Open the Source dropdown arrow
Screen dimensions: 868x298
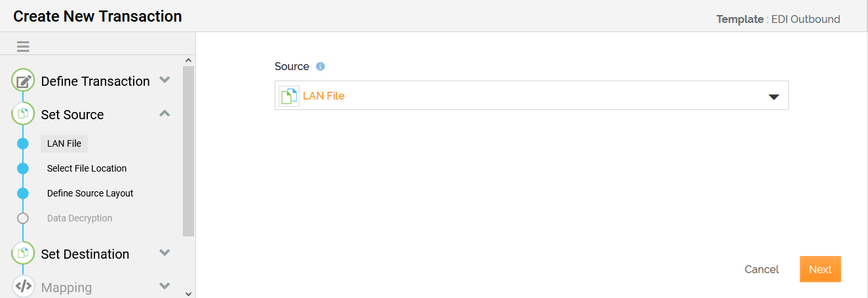coord(774,97)
